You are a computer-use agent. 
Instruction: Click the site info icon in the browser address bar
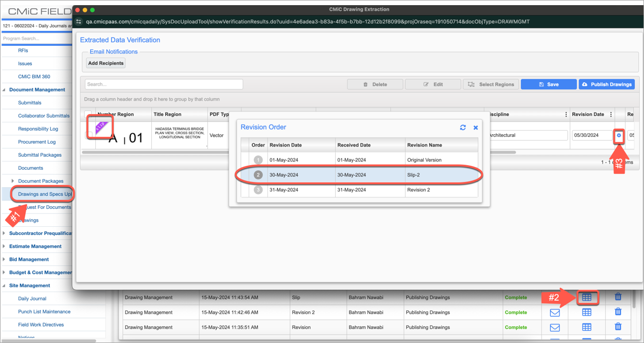click(x=79, y=22)
